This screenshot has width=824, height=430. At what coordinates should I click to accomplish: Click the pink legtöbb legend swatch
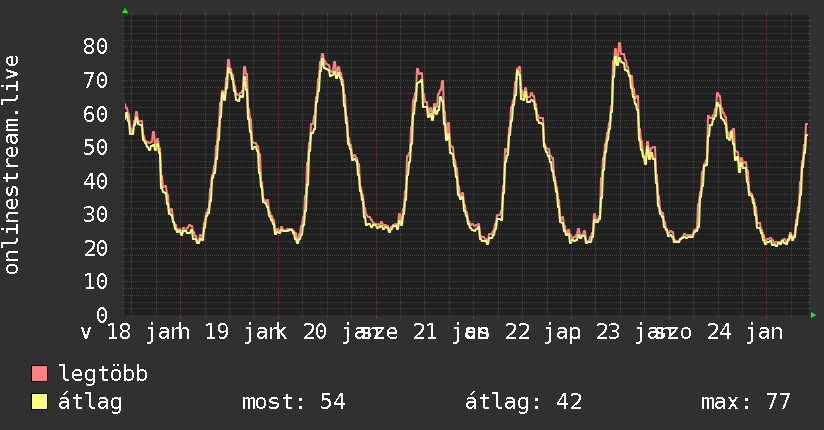(39, 374)
